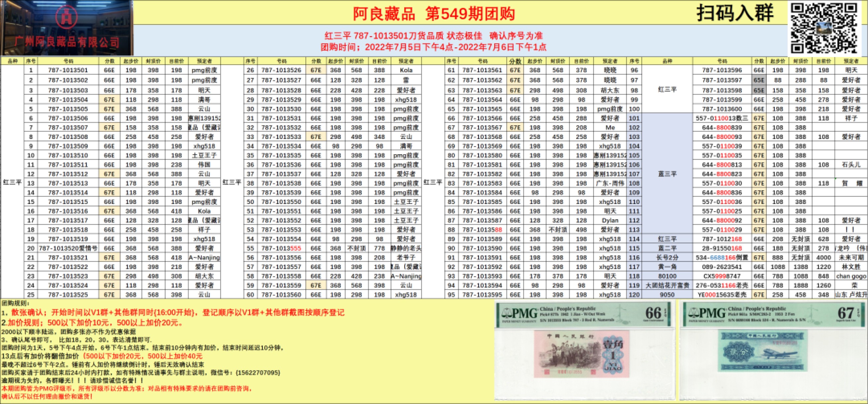Image resolution: width=868 pixels, height=404 pixels.
Task: Select the Dylan bidder cell
Action: pyautogui.click(x=610, y=220)
